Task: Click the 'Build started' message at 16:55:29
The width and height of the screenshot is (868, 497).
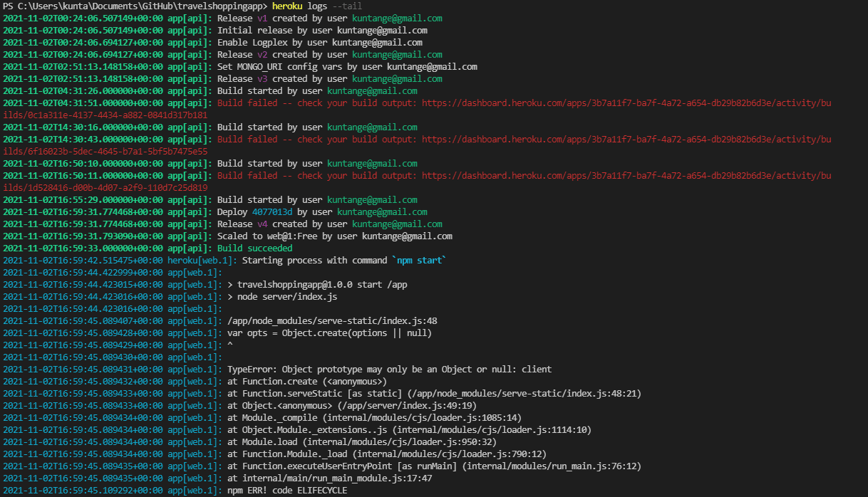Action: [317, 199]
